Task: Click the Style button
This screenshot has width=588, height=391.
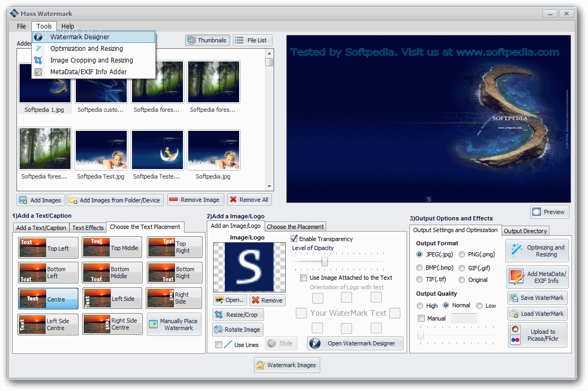Action: [x=281, y=343]
